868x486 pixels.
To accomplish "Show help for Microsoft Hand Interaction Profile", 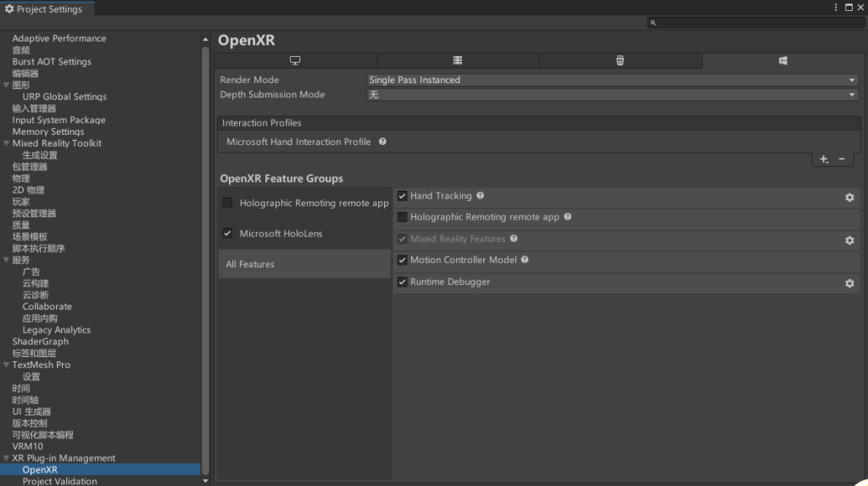I will coord(382,142).
